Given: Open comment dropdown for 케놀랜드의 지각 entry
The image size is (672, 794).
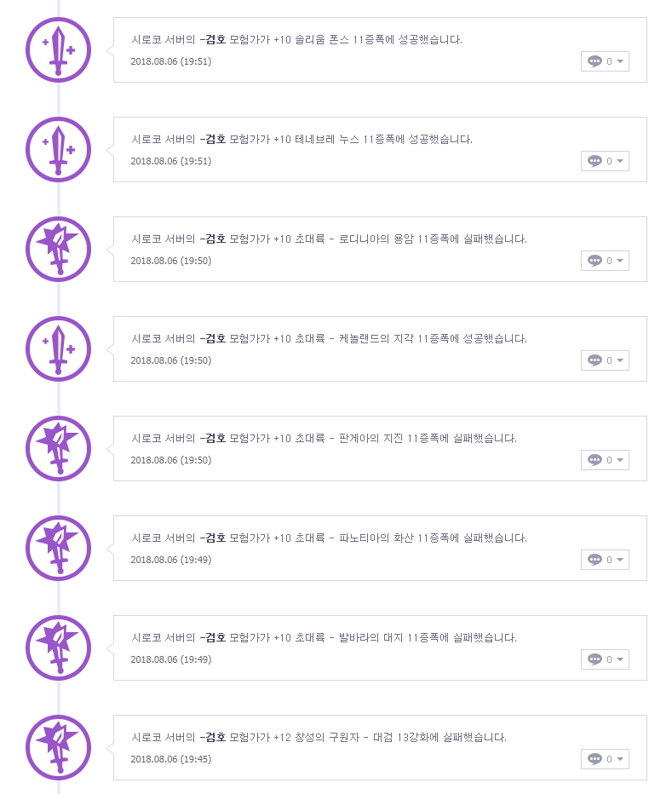Looking at the screenshot, I should [x=605, y=360].
